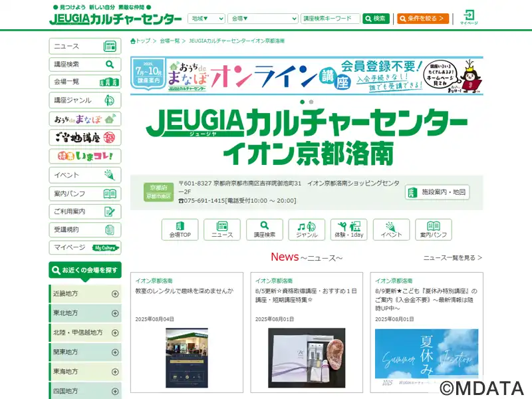The image size is (532, 399).
Task: Open マイページ My Culture sidebar item
Action: tap(85, 247)
